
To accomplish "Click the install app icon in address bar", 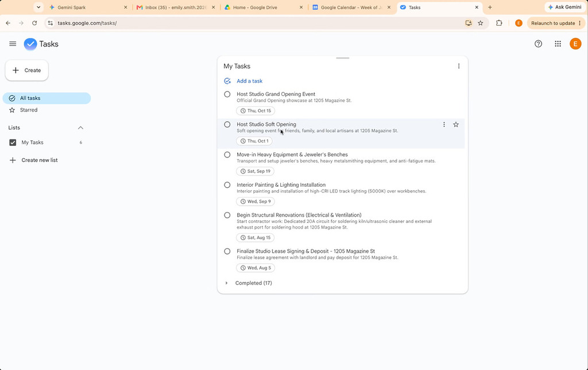I will pyautogui.click(x=469, y=23).
